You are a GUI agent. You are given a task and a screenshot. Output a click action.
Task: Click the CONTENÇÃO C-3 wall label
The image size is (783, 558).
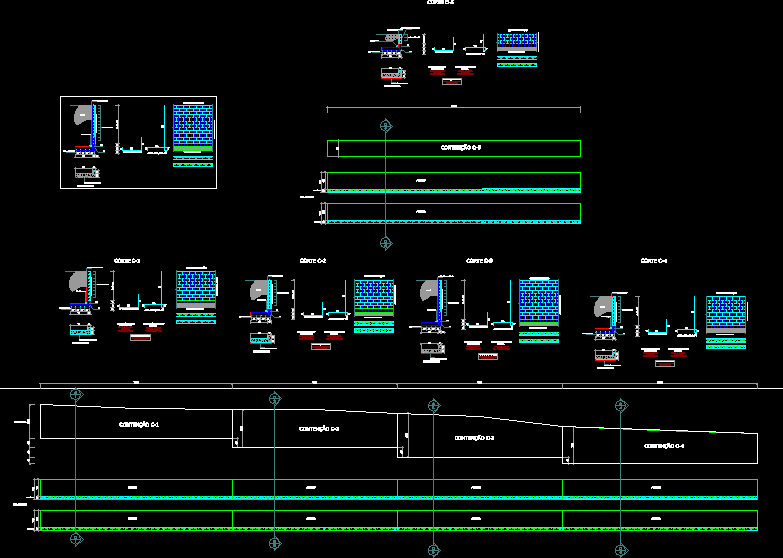(x=474, y=438)
